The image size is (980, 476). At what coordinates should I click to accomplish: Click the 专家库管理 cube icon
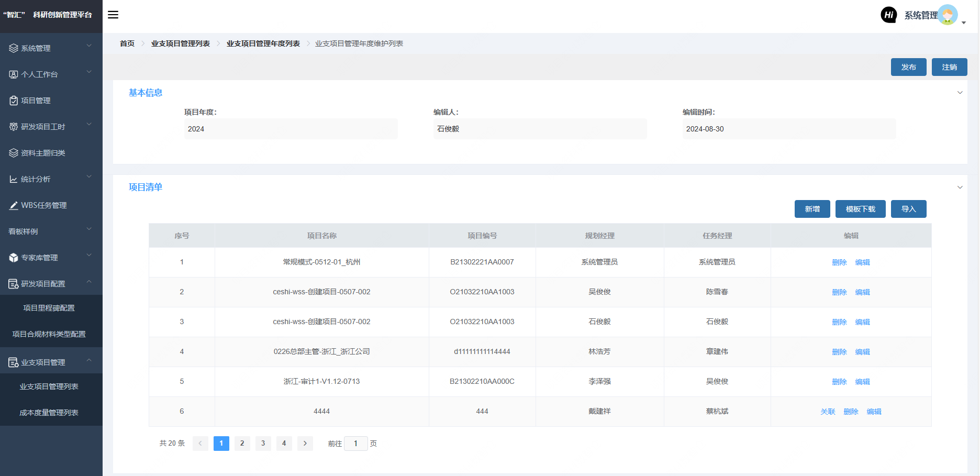(x=14, y=258)
